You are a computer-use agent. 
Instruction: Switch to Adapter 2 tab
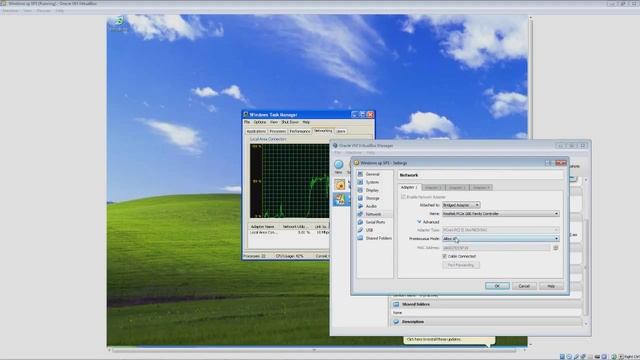(x=433, y=188)
